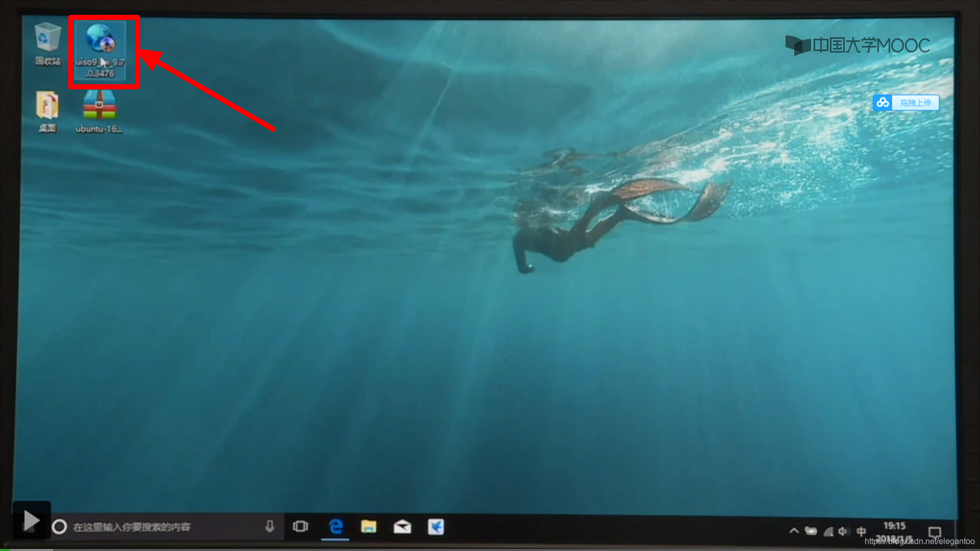The image size is (980, 551).
Task: Open the network icon in the system tray
Action: [x=828, y=532]
